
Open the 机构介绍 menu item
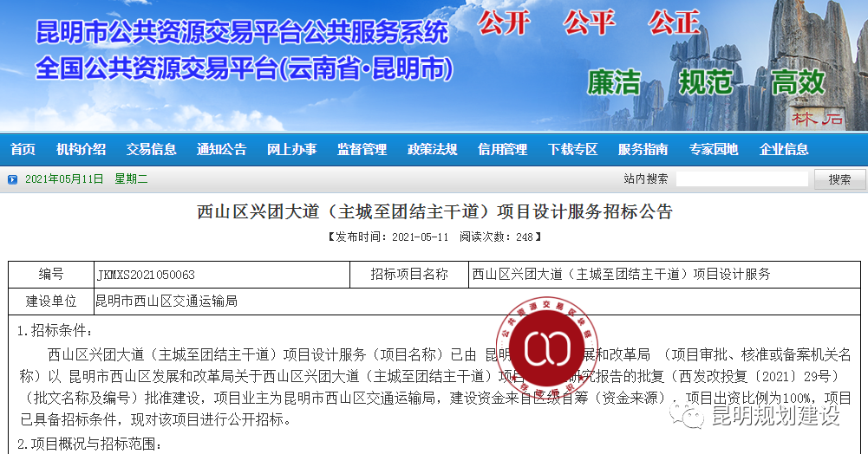click(81, 149)
